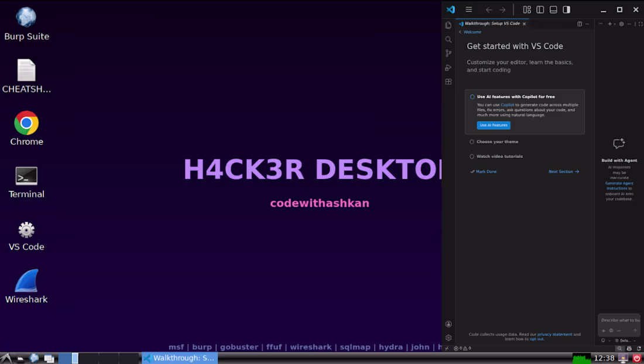The image size is (644, 364).
Task: Split the editor with the split icon
Action: click(580, 24)
